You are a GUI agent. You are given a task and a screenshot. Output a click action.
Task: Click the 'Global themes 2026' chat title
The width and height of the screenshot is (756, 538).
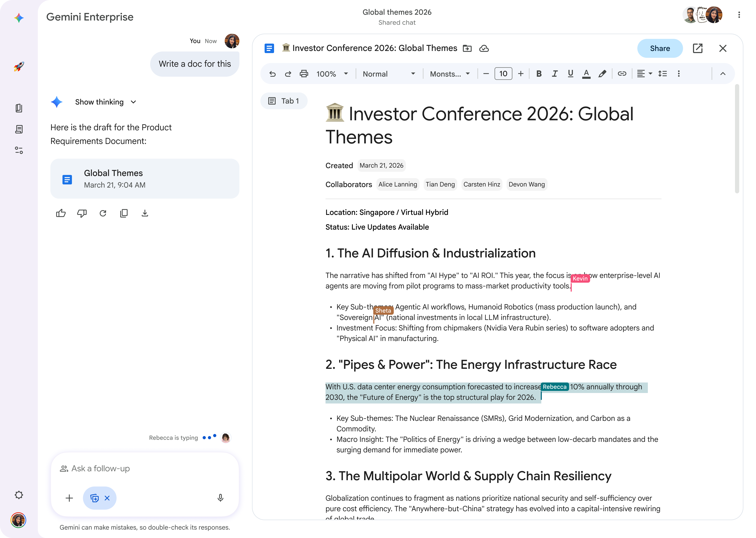pos(397,12)
